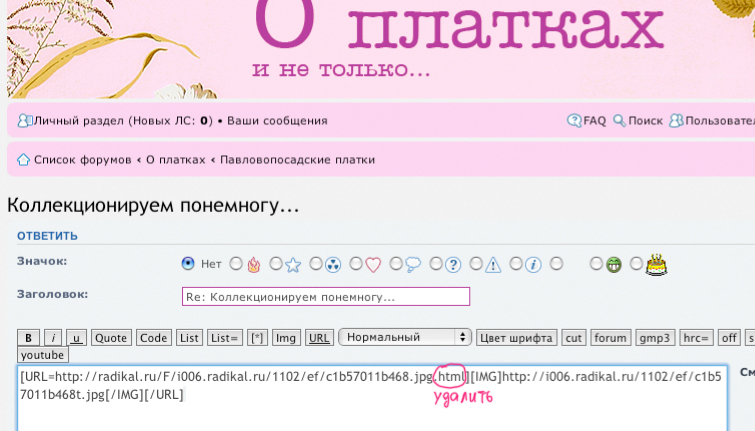This screenshot has width=755, height=431.
Task: Click the warning triangle topic icon
Action: click(x=493, y=265)
